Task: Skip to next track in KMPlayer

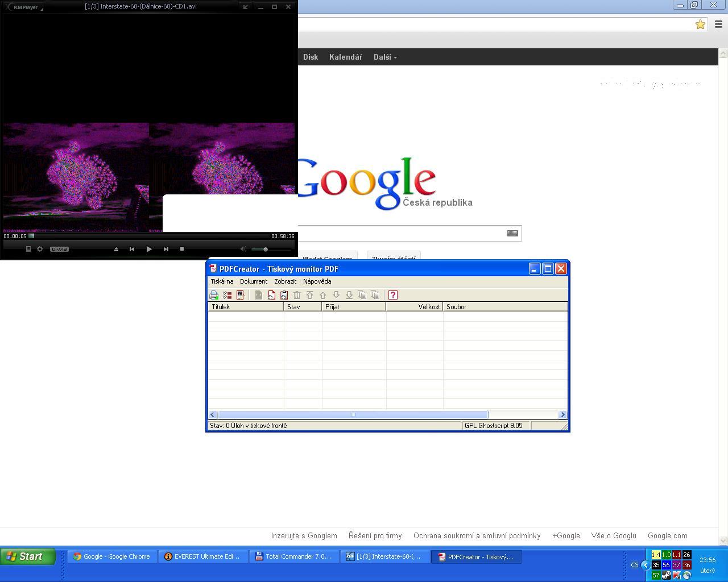Action: (x=166, y=249)
